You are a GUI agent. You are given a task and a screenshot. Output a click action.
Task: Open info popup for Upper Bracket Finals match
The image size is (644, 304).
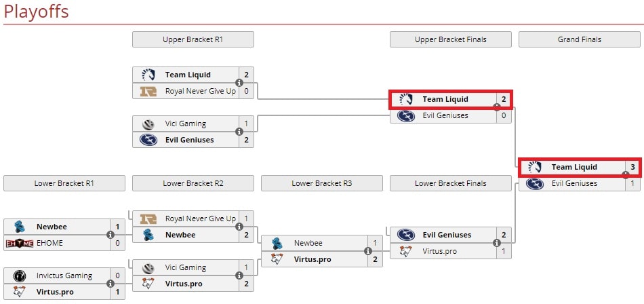tap(497, 107)
